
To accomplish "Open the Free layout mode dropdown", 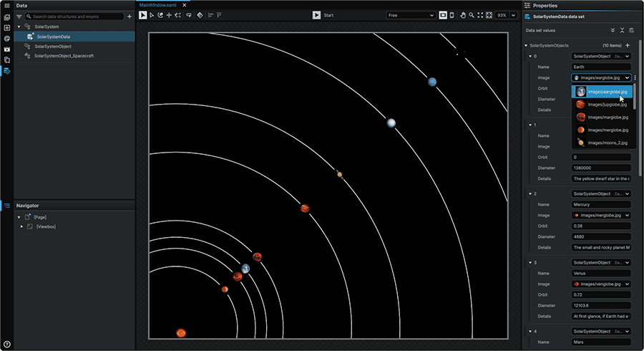I will point(411,15).
